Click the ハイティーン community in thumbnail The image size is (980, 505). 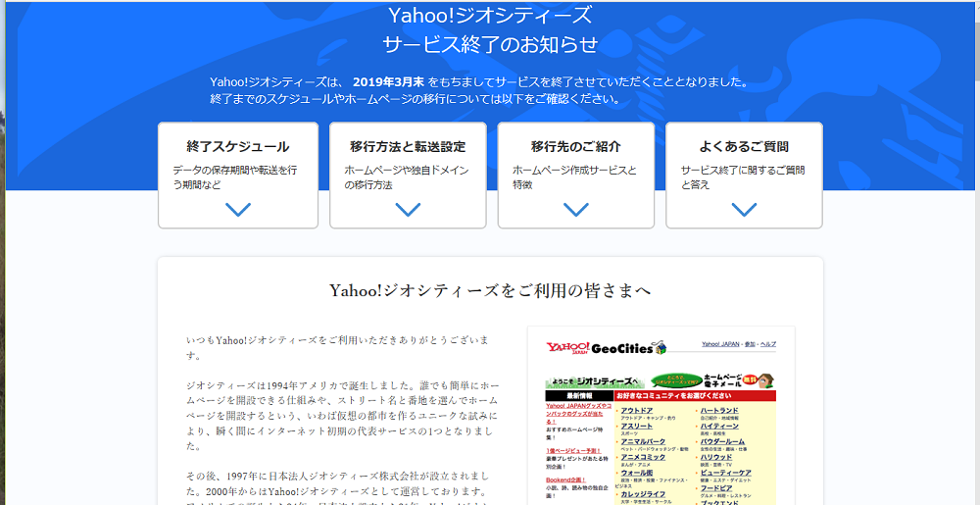719,426
